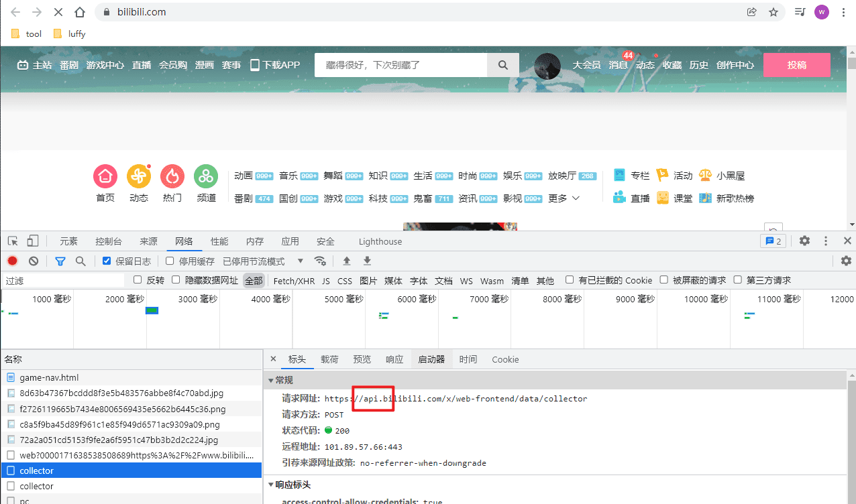Open the network conditions wifi icon
The image size is (856, 504).
click(x=321, y=261)
